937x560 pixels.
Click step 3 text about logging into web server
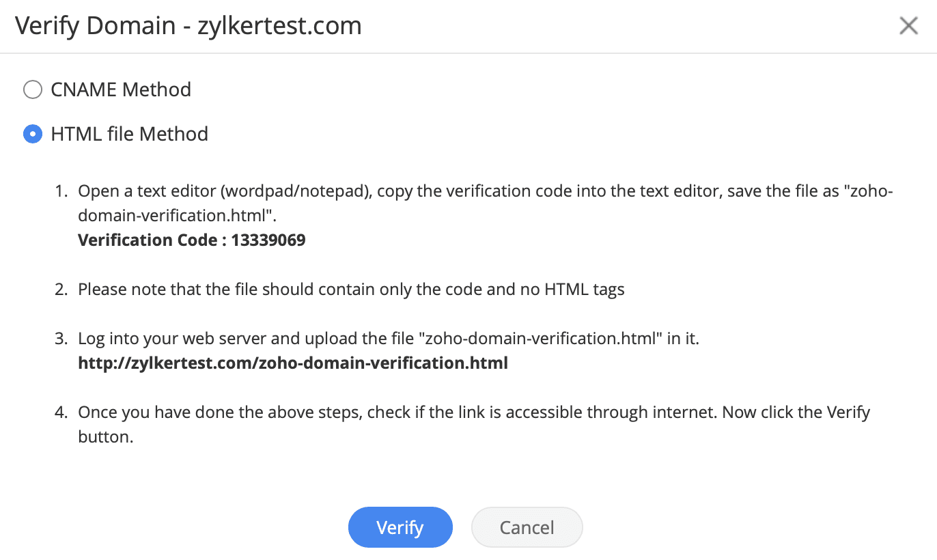(388, 339)
